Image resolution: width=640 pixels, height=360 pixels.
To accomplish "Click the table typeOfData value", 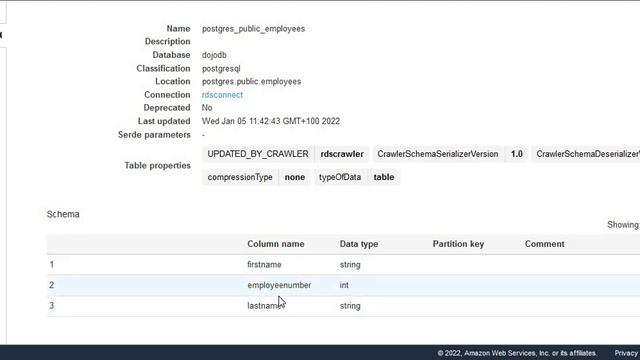I will pos(384,177).
